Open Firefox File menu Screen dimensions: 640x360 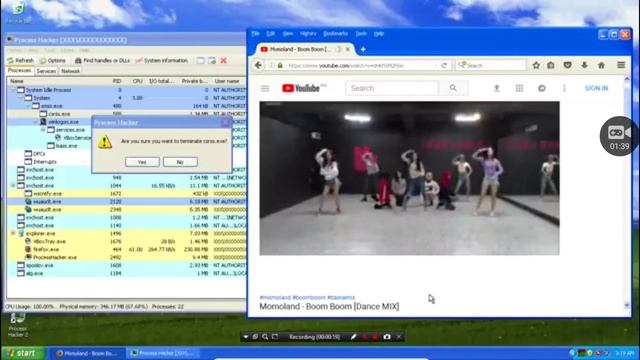(256, 33)
